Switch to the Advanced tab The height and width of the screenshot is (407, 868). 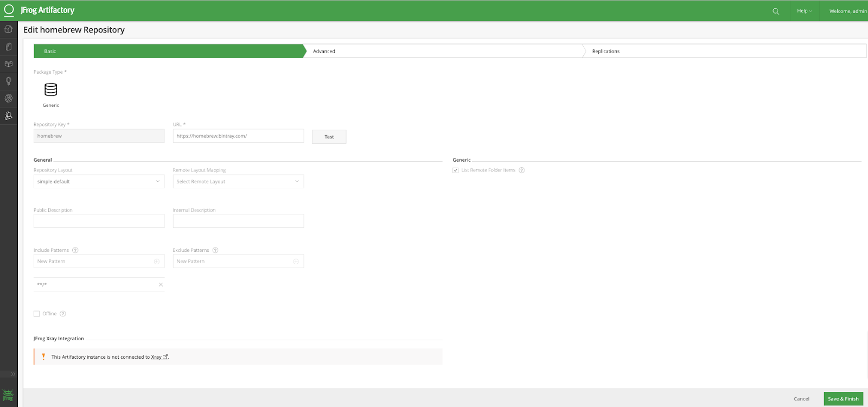(x=324, y=52)
